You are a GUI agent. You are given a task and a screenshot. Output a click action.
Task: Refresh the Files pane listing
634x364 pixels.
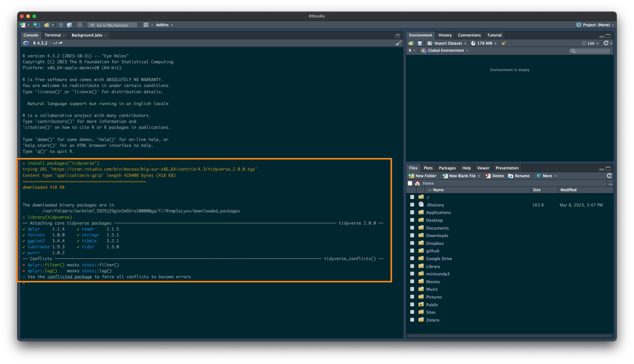(x=609, y=176)
